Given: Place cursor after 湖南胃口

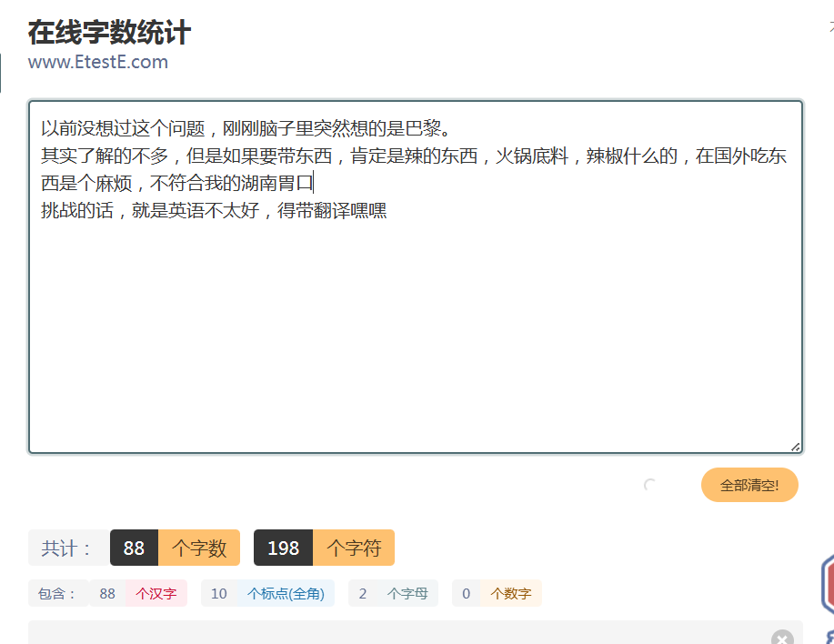Looking at the screenshot, I should click(314, 183).
